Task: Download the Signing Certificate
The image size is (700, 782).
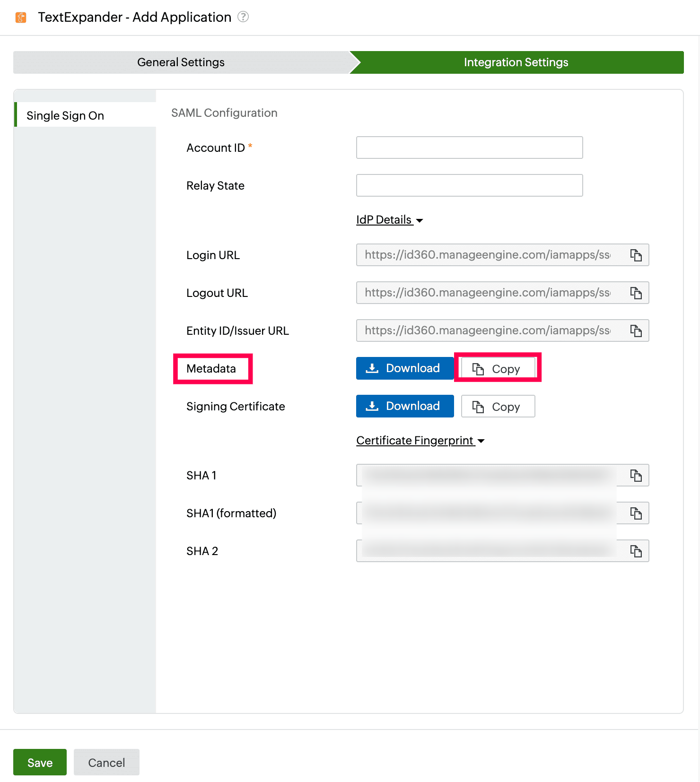Action: tap(405, 406)
